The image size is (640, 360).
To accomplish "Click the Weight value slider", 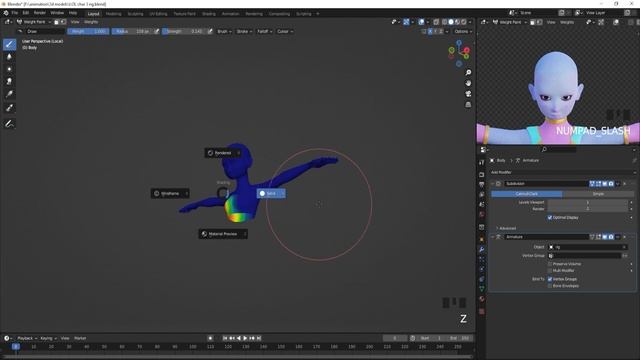I will tap(88, 31).
